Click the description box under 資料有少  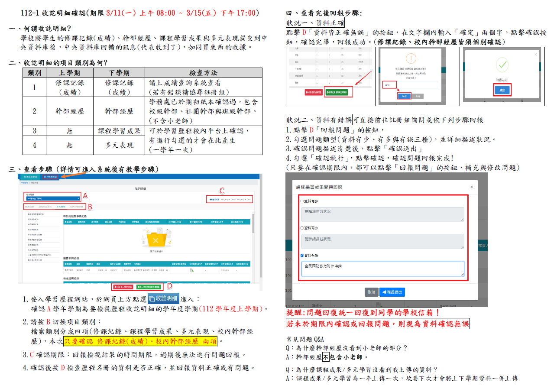pyautogui.click(x=382, y=241)
